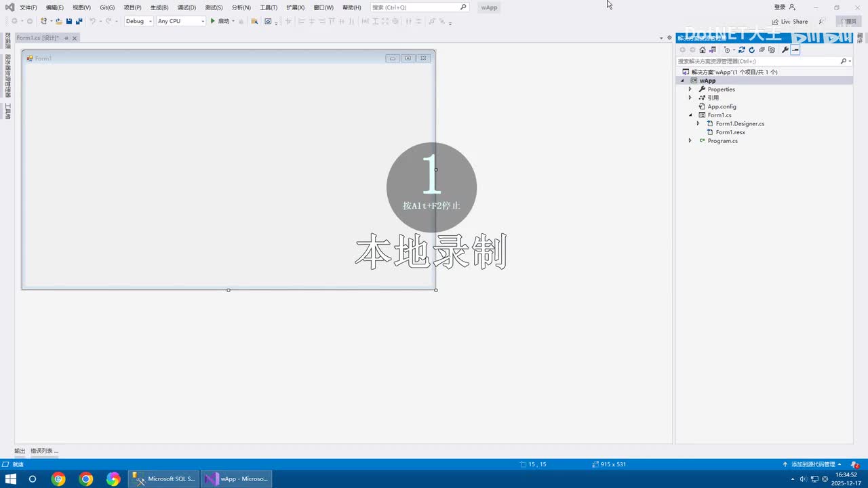Open the 调试(D) menu
The width and height of the screenshot is (868, 488).
(186, 7)
